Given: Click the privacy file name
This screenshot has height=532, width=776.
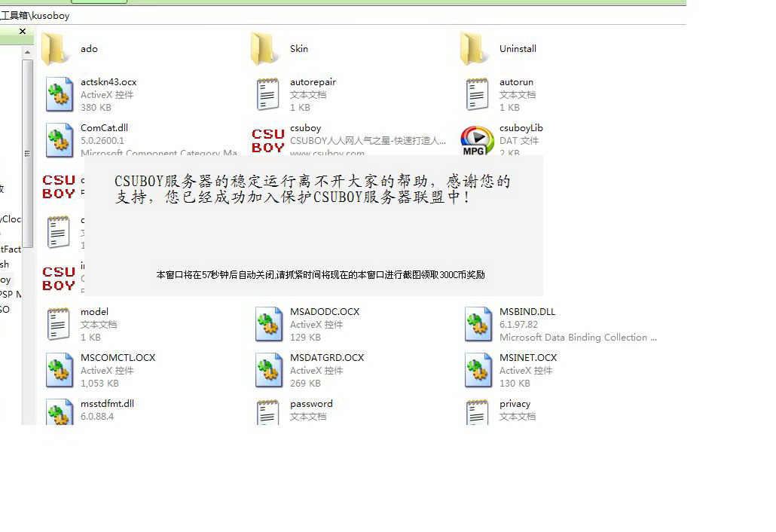Looking at the screenshot, I should point(515,403).
